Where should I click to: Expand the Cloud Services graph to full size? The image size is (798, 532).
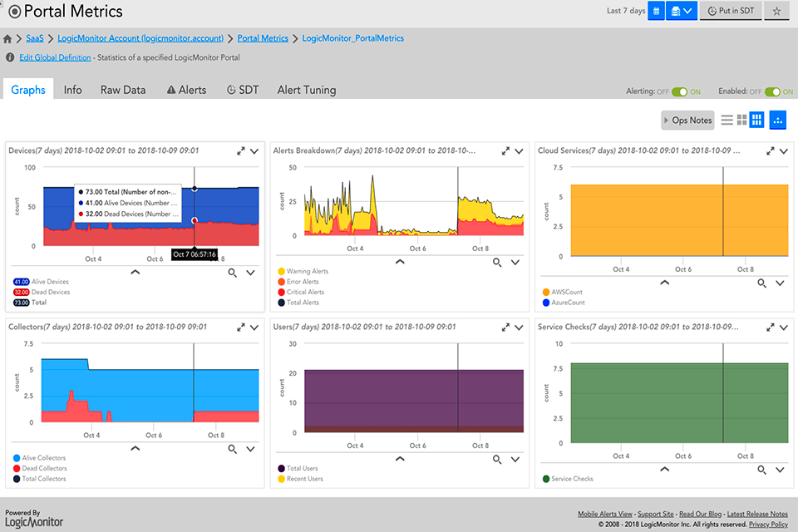tap(770, 151)
